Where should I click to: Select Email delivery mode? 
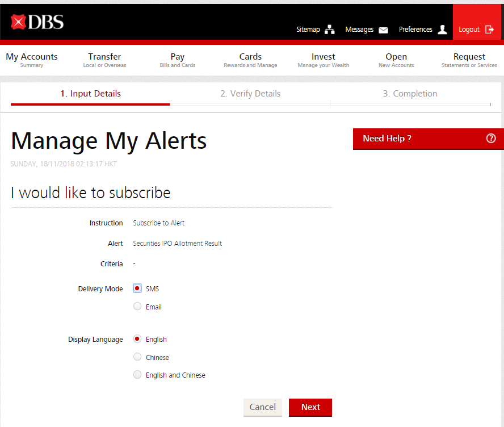click(137, 307)
